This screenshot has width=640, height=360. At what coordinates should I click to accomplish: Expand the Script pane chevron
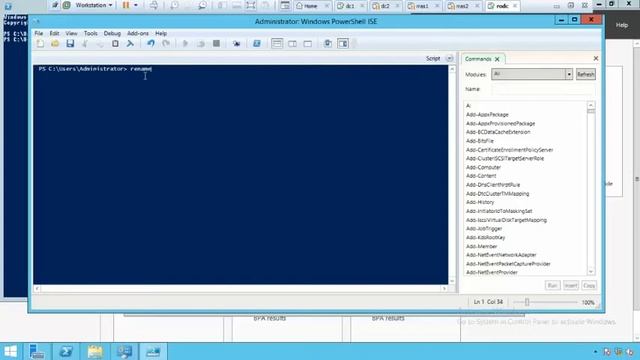tap(449, 58)
